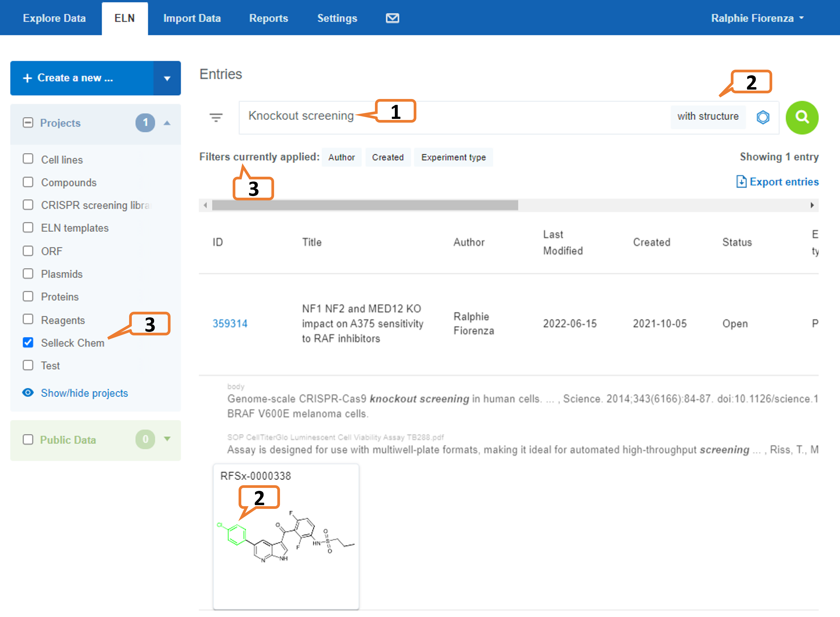Open the structure editor hexagon icon
The height and width of the screenshot is (617, 840).
763,117
